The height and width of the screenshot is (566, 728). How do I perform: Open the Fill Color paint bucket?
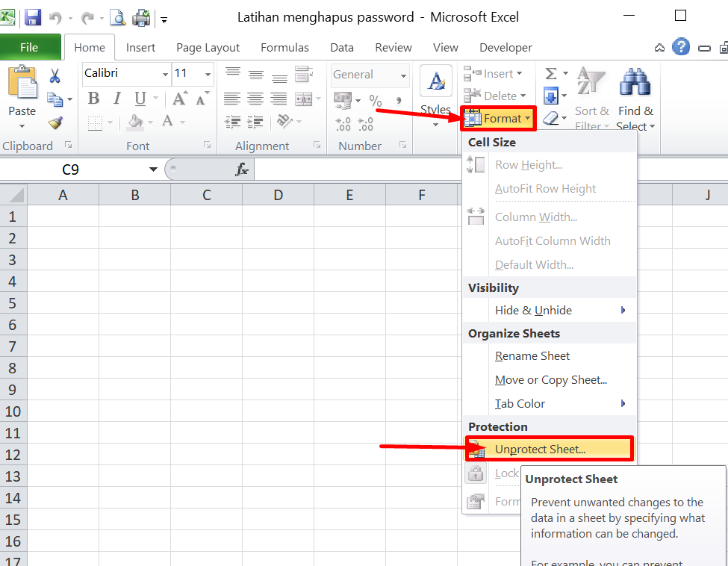click(x=135, y=122)
